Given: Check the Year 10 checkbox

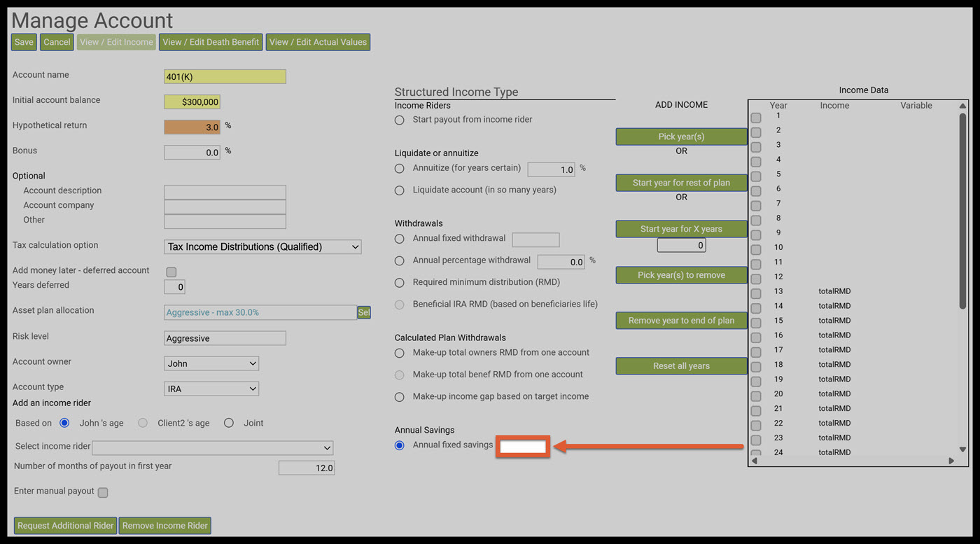Looking at the screenshot, I should point(756,249).
